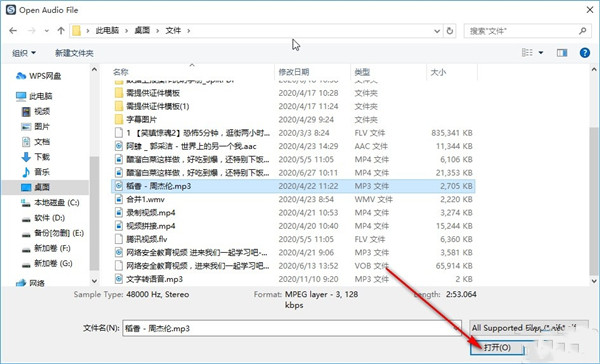600x364 pixels.
Task: Select 网络 in the sidebar
Action: coord(30,283)
